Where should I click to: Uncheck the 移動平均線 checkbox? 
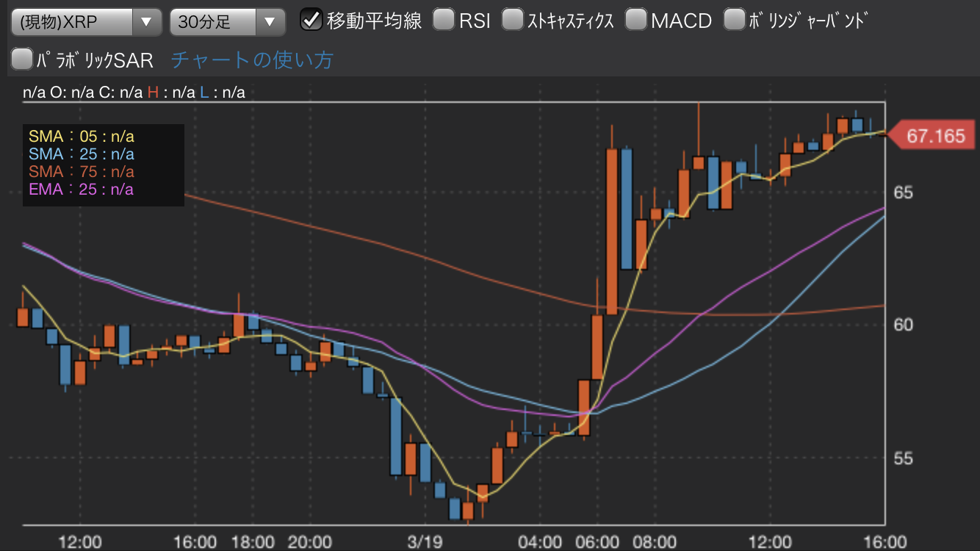311,20
